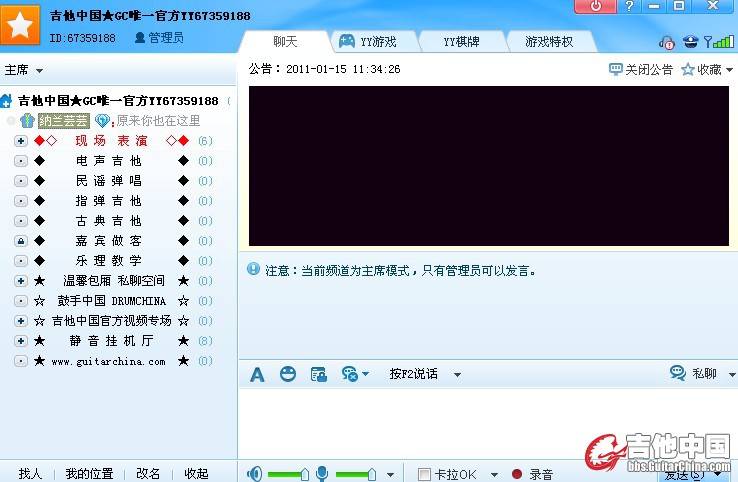The width and height of the screenshot is (738, 482).
Task: Click the red record 录音 icon
Action: [x=517, y=474]
